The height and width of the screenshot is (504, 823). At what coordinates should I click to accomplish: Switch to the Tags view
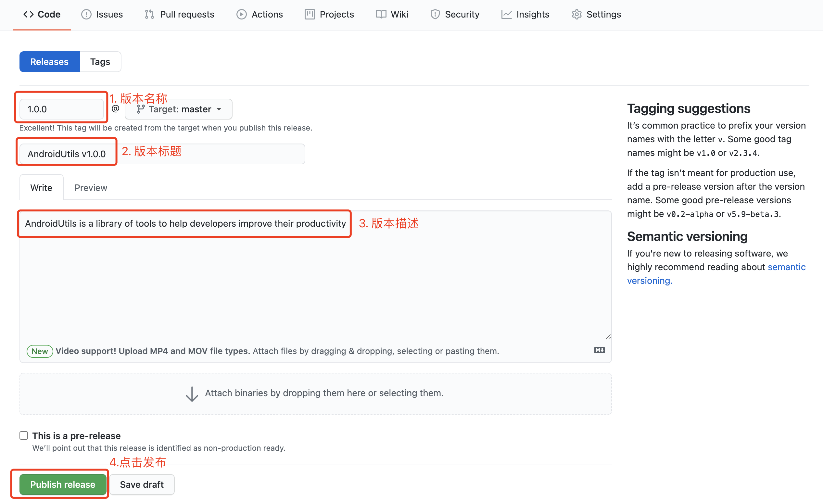[x=100, y=62]
